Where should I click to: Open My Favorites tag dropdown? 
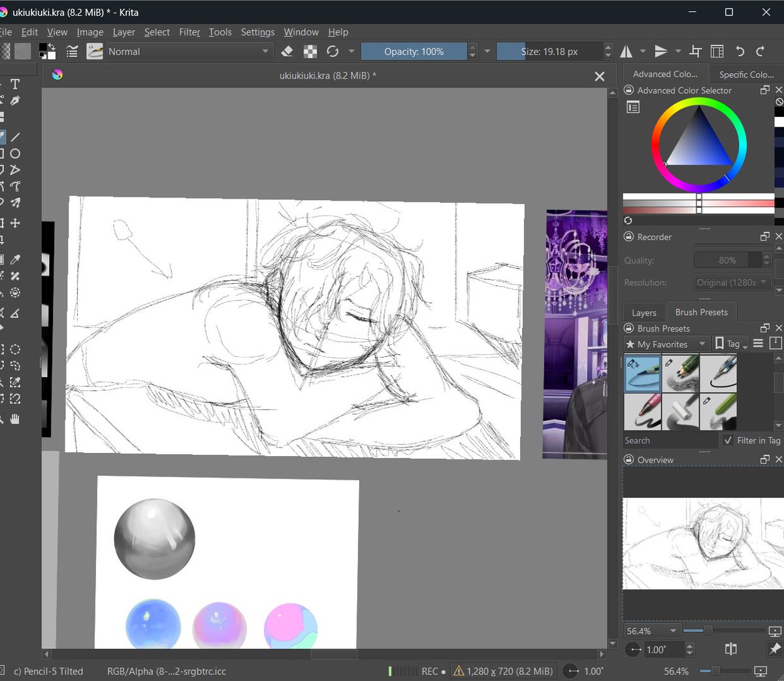tap(666, 344)
